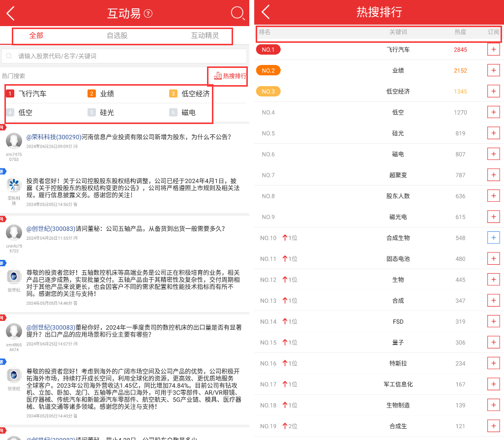Open @创世纪(300083) link in 五轴产品 question
This screenshot has height=440, width=504.
(x=51, y=229)
